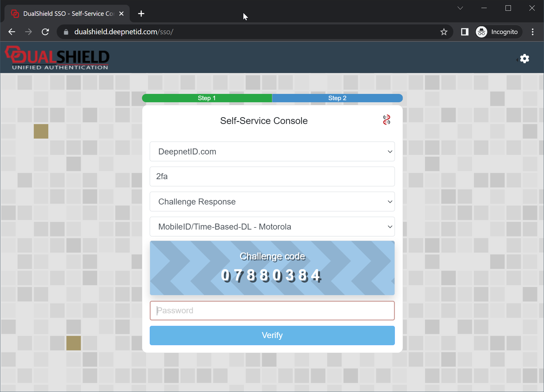Focus the Password input field
The image size is (544, 392).
(x=272, y=311)
